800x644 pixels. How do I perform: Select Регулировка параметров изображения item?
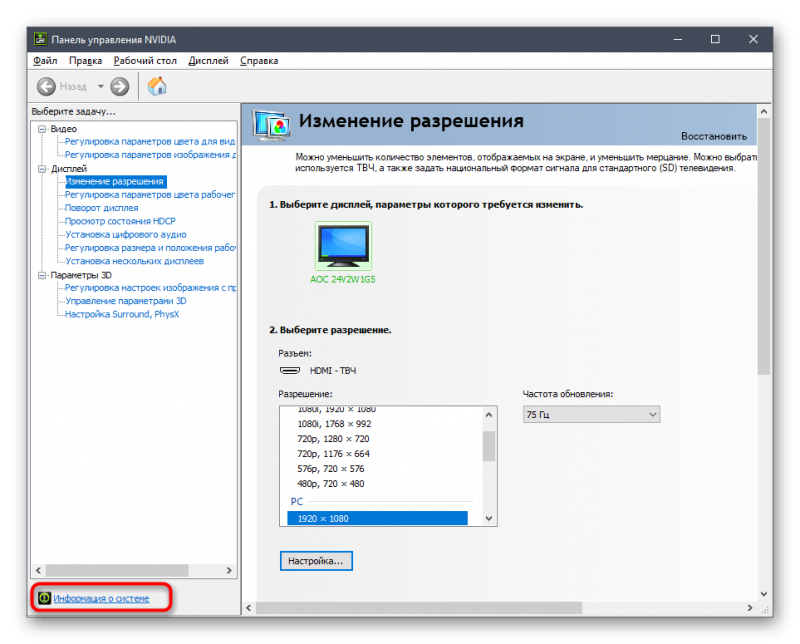pyautogui.click(x=150, y=155)
